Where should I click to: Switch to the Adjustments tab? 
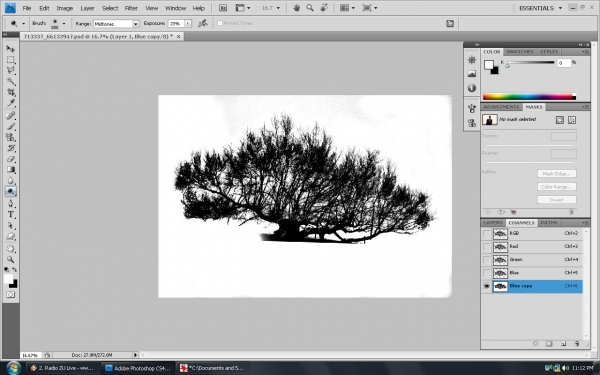(x=501, y=107)
